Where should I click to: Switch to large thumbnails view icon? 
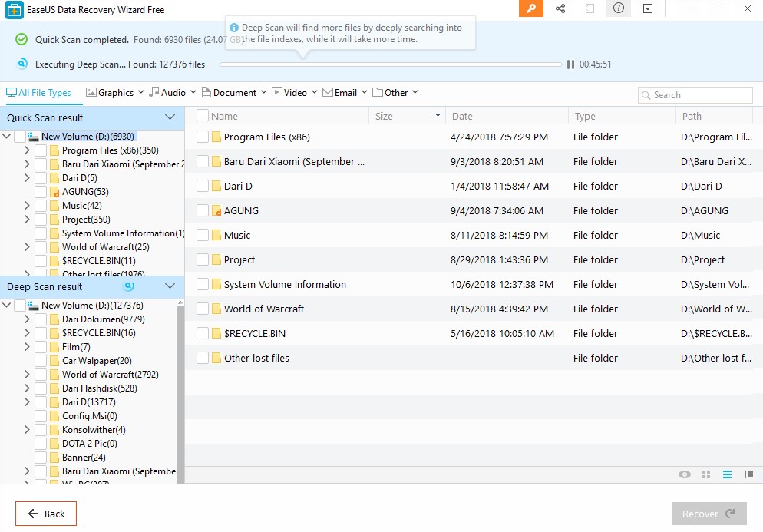pos(706,474)
